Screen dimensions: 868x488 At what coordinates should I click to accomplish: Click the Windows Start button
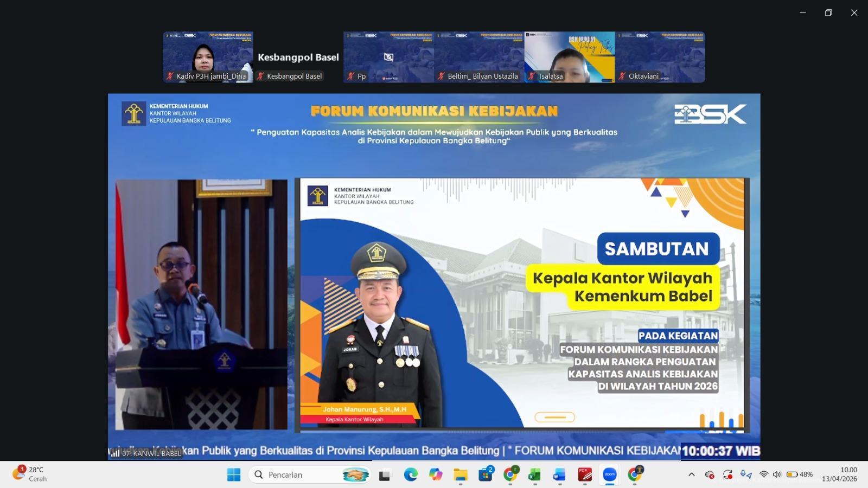click(x=234, y=474)
